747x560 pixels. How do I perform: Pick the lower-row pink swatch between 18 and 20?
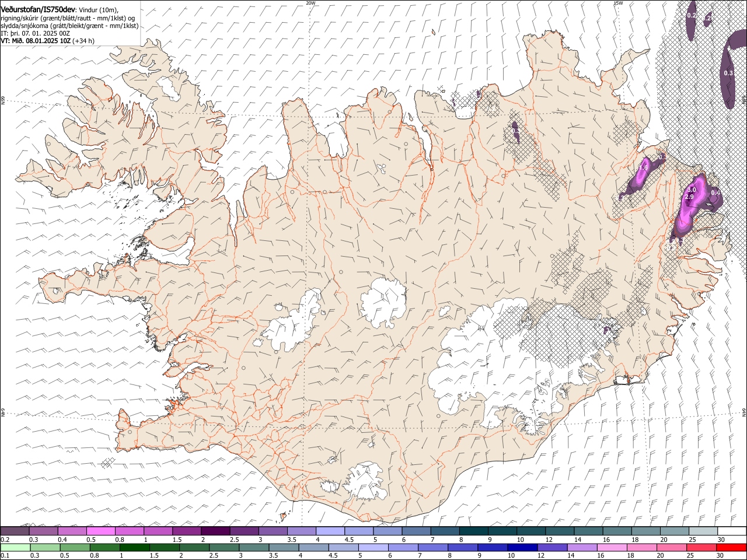pos(642,547)
